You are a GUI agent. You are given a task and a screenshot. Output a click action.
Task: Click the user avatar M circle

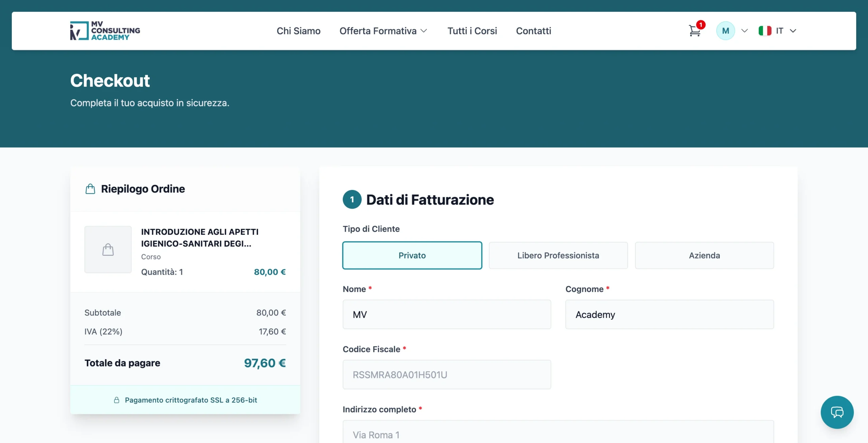point(725,31)
